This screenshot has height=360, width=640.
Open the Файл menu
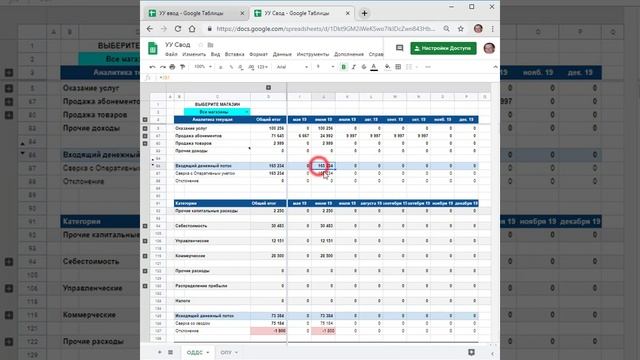[171, 54]
